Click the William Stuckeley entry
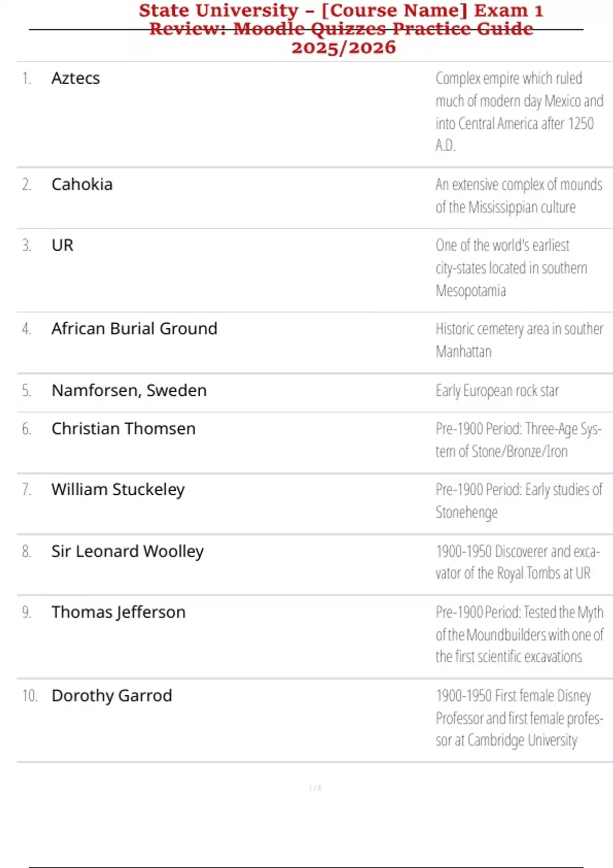This screenshot has height=868, width=613. (118, 489)
